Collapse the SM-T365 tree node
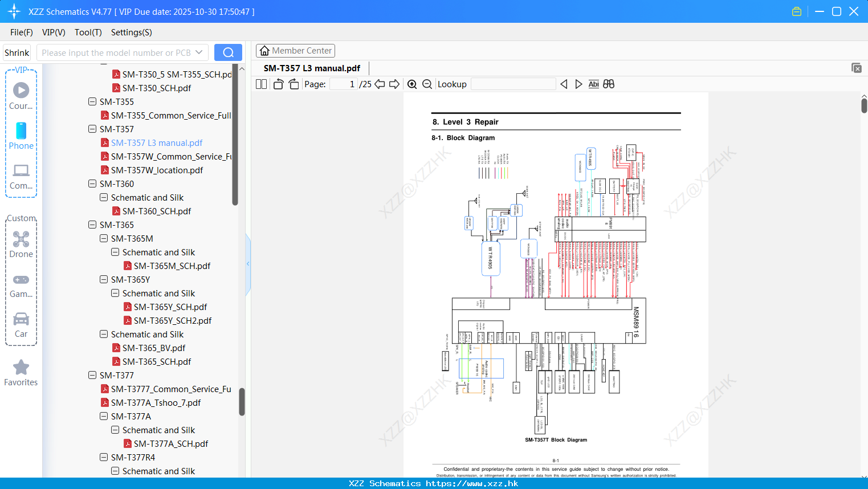 coord(92,225)
